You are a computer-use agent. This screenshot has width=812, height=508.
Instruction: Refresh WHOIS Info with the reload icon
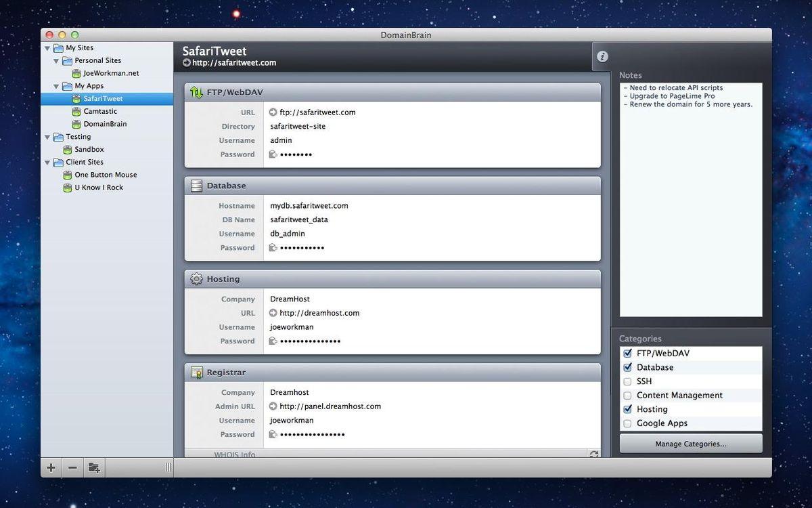594,454
